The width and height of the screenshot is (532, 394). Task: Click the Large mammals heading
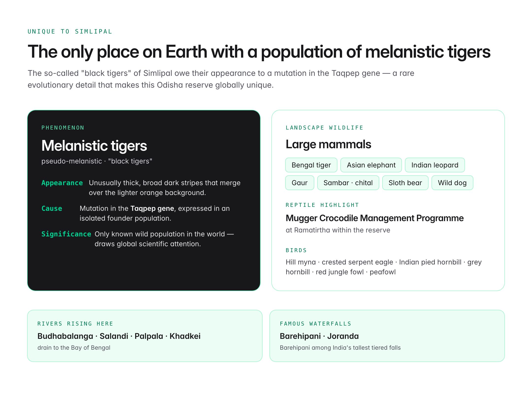(328, 144)
